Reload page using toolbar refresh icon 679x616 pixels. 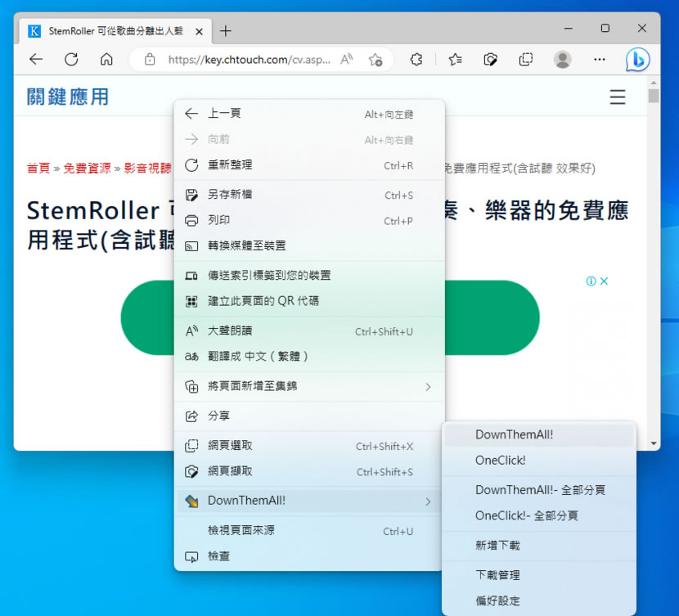click(71, 59)
